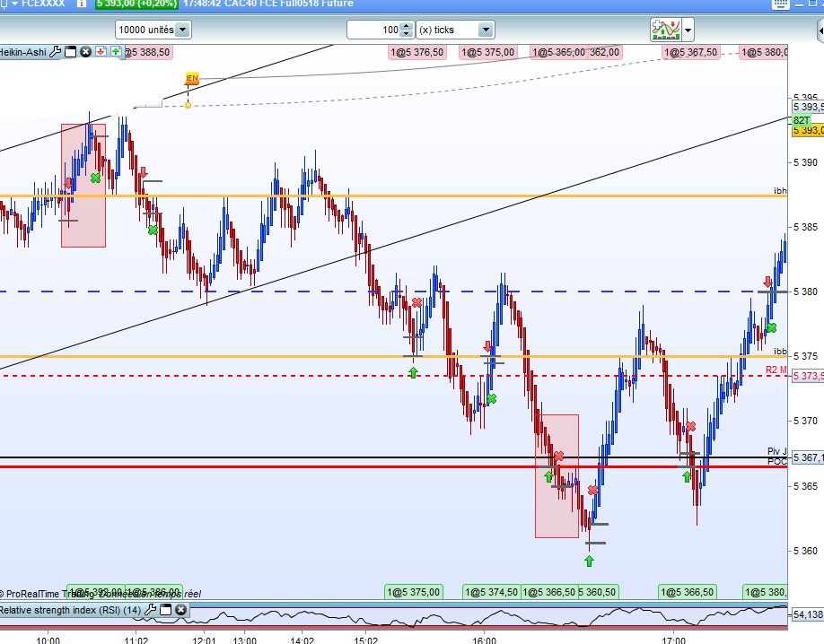Click the keyboard icon in title bar
The height and width of the screenshot is (644, 824).
(x=780, y=4)
